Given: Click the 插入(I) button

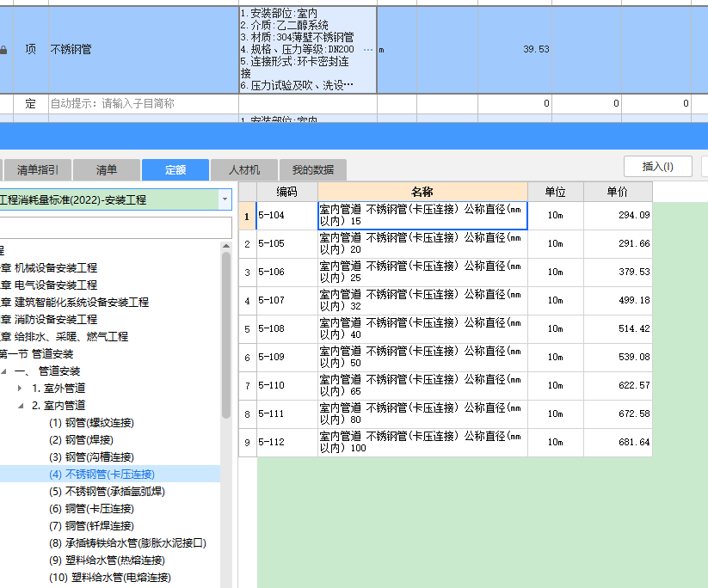Looking at the screenshot, I should [x=657, y=166].
